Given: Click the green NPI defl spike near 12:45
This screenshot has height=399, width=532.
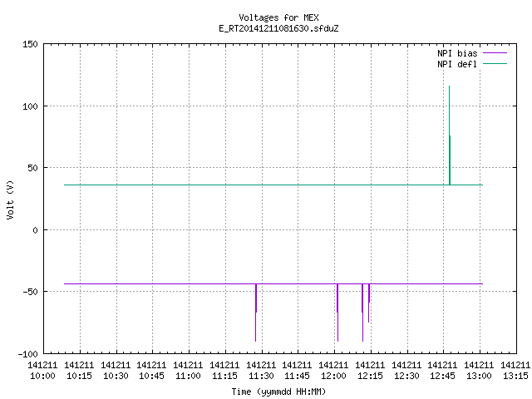Looking at the screenshot, I should [x=450, y=135].
